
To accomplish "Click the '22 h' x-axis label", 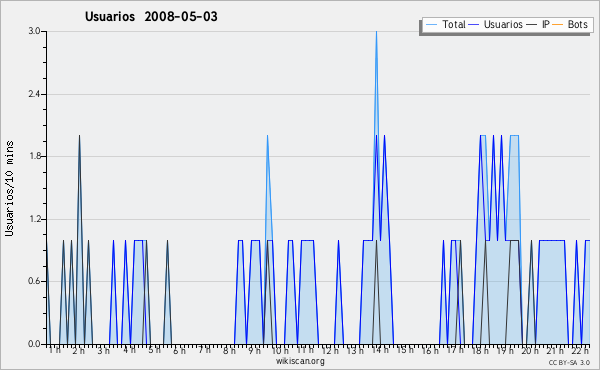I will (580, 350).
